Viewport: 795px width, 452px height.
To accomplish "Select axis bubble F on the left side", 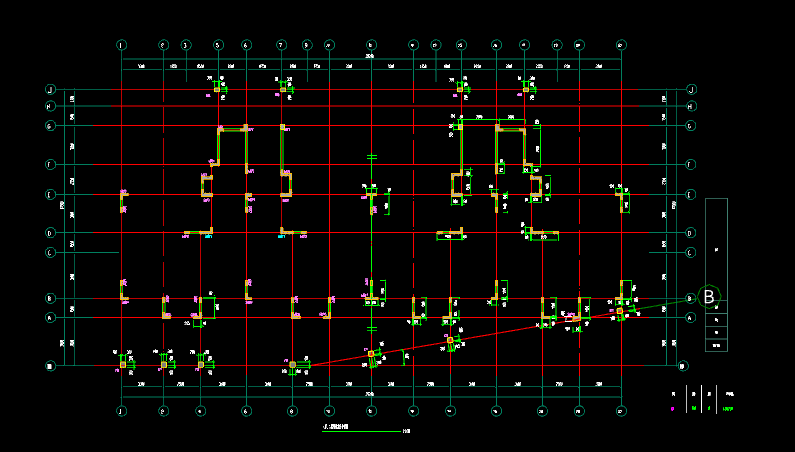I will (50, 164).
